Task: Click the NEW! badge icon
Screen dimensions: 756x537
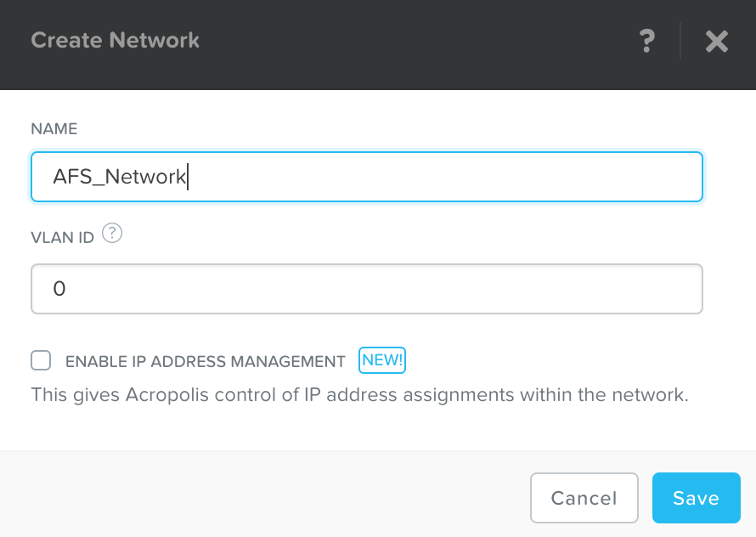Action: pyautogui.click(x=382, y=360)
